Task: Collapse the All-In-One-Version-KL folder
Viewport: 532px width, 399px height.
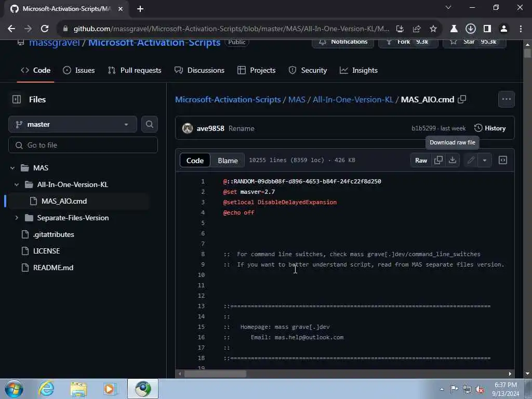Action: tap(16, 184)
